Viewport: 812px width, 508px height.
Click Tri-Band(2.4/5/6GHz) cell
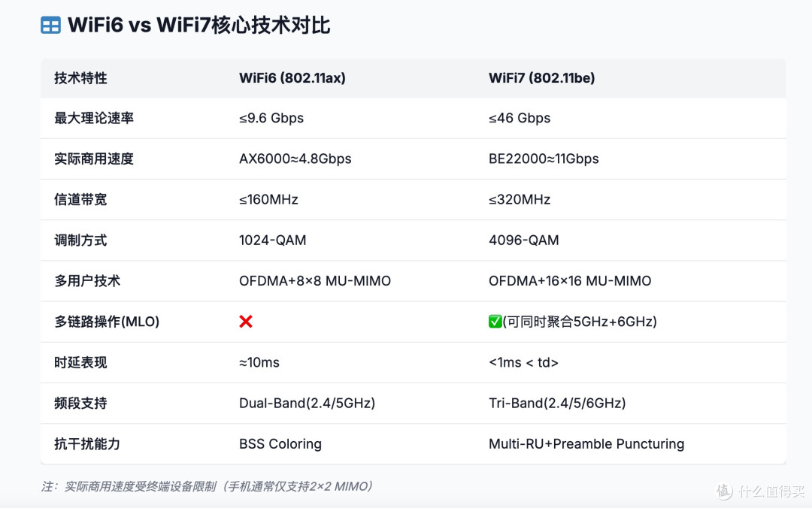(x=557, y=403)
